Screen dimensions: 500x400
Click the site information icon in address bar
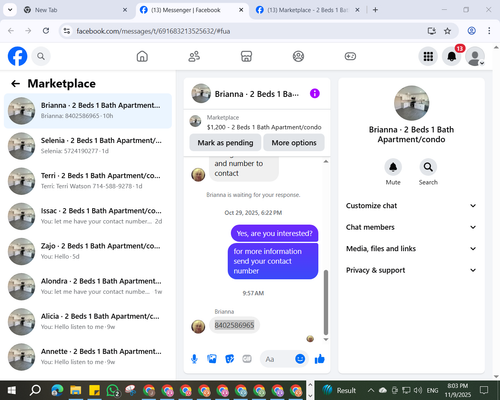point(67,31)
